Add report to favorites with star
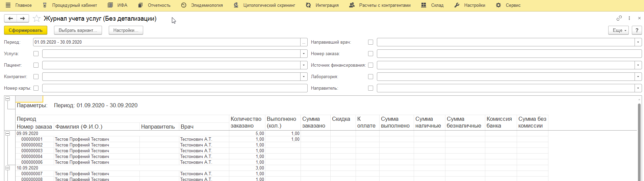This screenshot has width=644, height=181. point(36,19)
